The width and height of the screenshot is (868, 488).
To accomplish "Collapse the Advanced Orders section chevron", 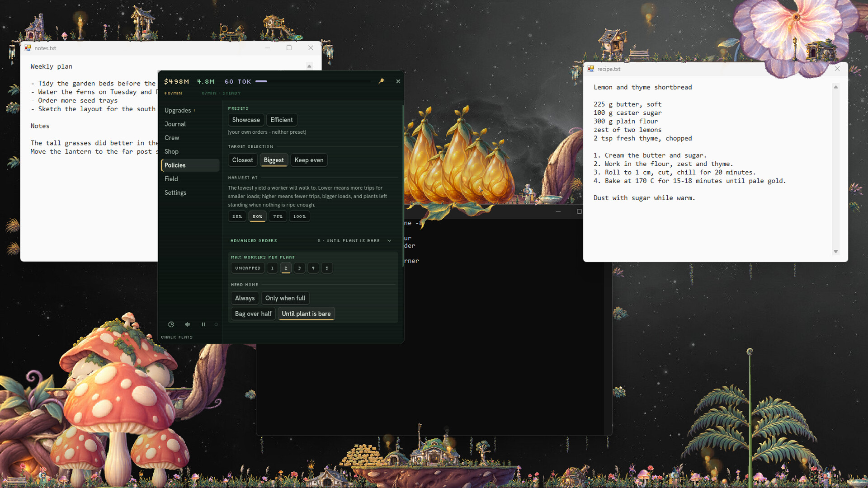I will point(389,241).
